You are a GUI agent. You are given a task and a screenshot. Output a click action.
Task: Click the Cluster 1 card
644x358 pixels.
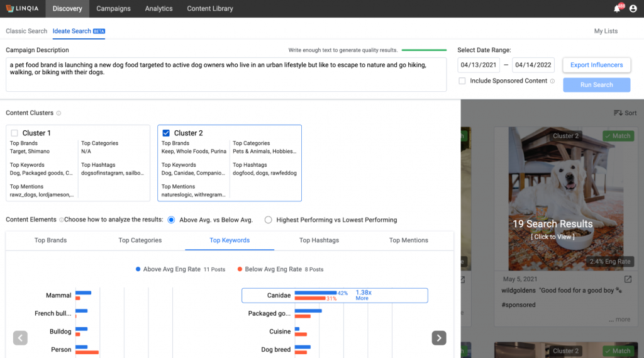[x=78, y=163]
